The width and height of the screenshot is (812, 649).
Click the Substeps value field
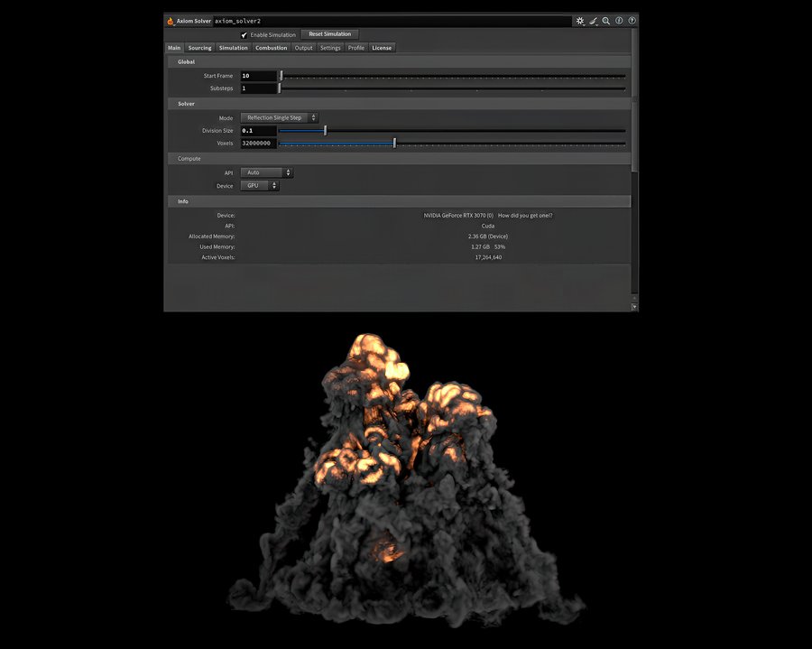coord(258,88)
